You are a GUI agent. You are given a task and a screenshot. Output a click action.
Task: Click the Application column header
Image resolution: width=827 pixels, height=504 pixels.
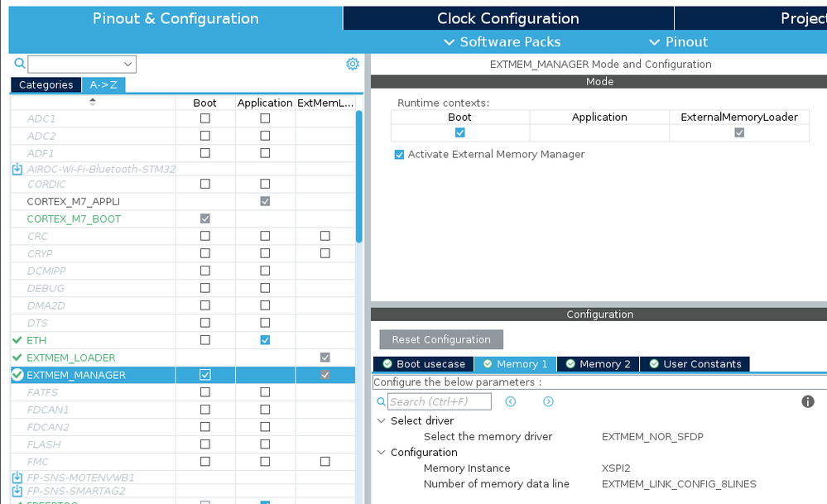click(x=265, y=103)
